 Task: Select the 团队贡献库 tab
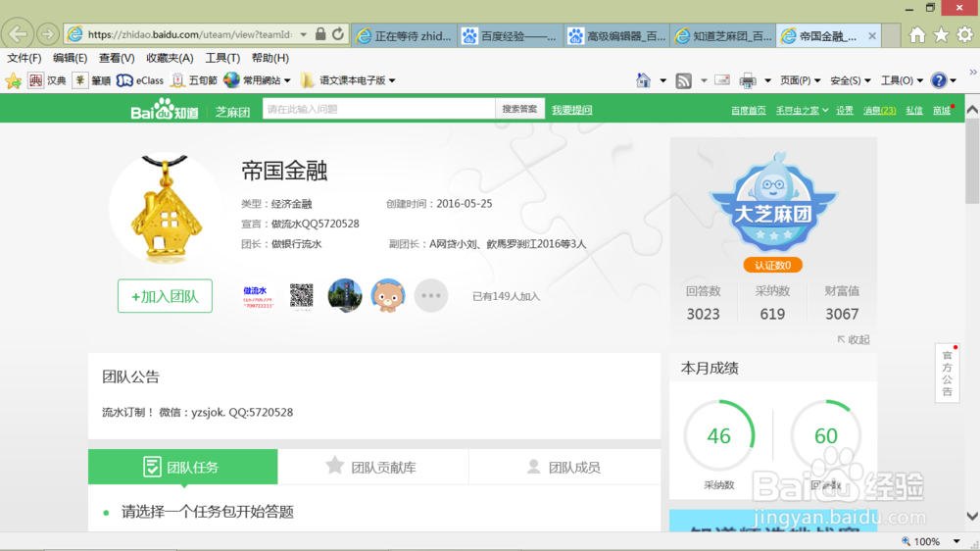point(373,467)
